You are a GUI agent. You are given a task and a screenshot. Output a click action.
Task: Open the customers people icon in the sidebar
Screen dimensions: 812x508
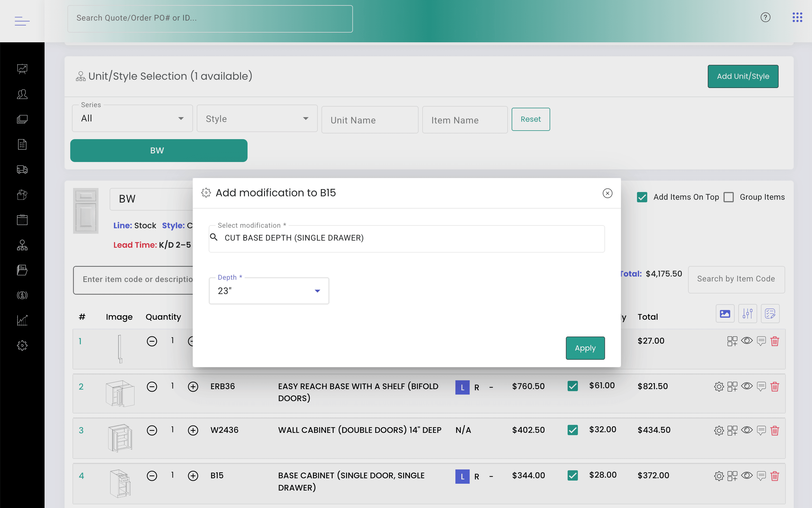pos(22,94)
